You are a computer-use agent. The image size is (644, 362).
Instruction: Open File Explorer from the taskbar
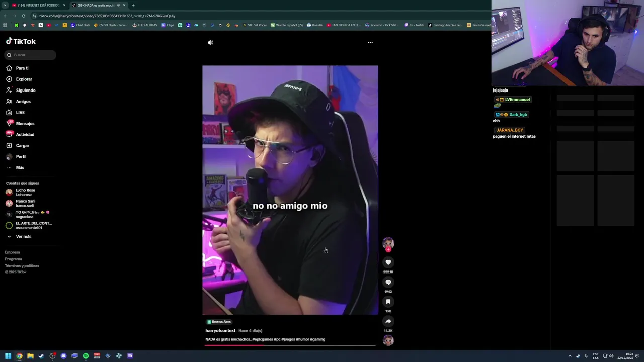click(30, 356)
